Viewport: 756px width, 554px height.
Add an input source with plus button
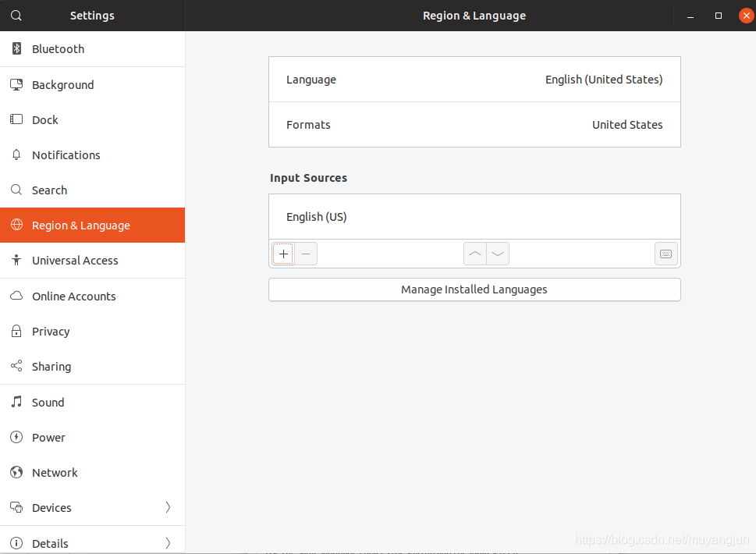click(x=283, y=254)
